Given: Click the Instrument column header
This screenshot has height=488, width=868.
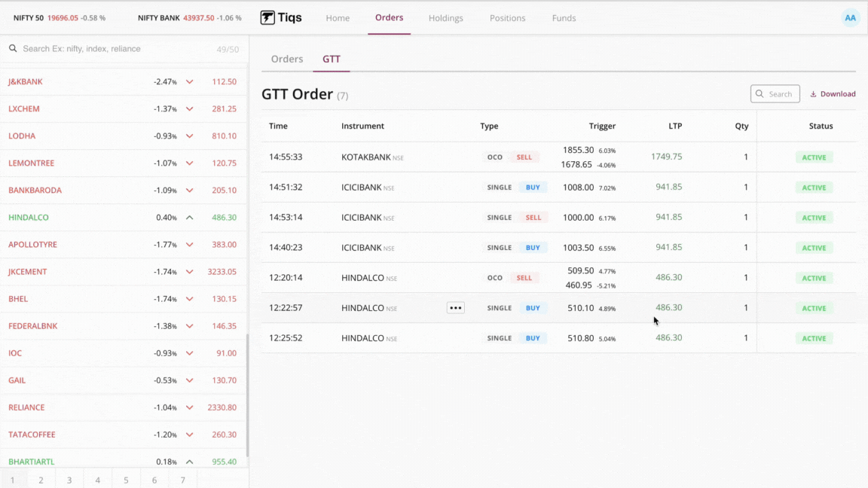Looking at the screenshot, I should pos(362,127).
